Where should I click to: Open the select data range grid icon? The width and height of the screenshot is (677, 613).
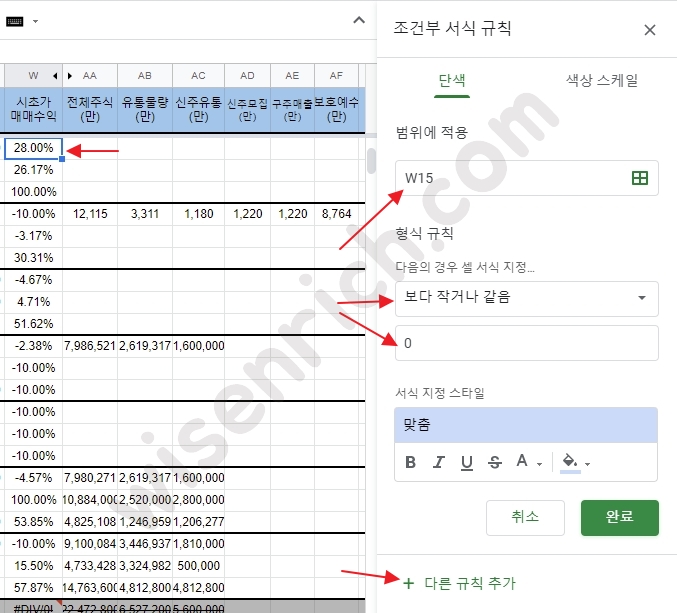click(639, 178)
